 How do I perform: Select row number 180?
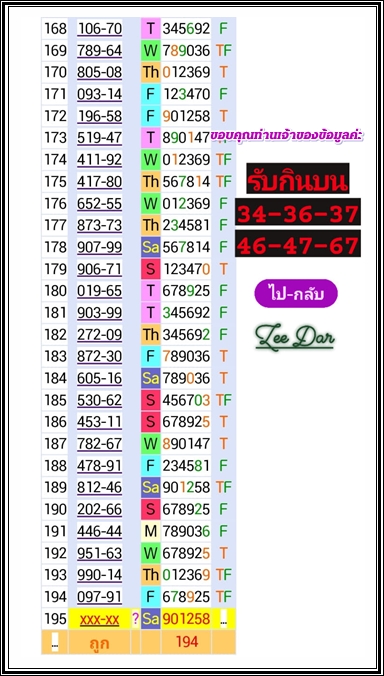56,291
